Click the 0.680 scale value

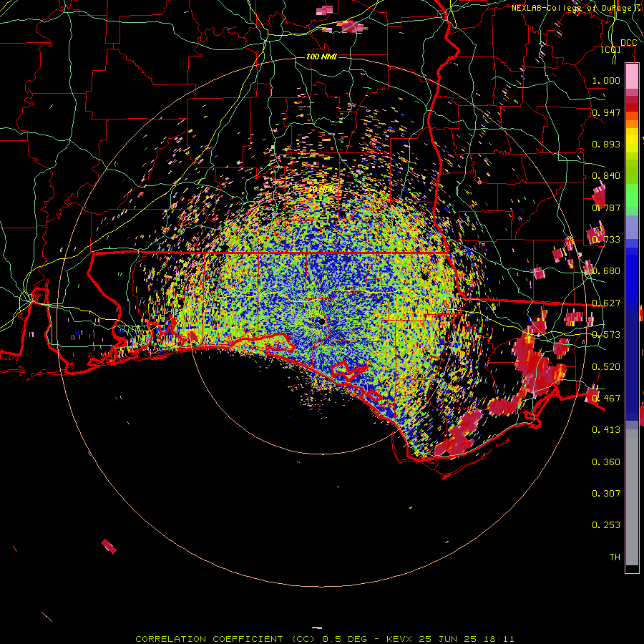tap(606, 271)
